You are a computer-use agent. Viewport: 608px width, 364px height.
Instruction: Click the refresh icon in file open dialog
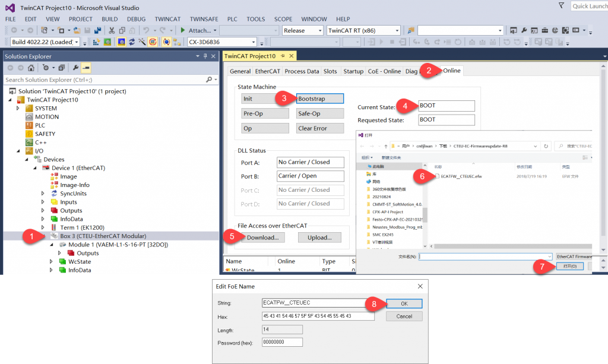click(546, 146)
